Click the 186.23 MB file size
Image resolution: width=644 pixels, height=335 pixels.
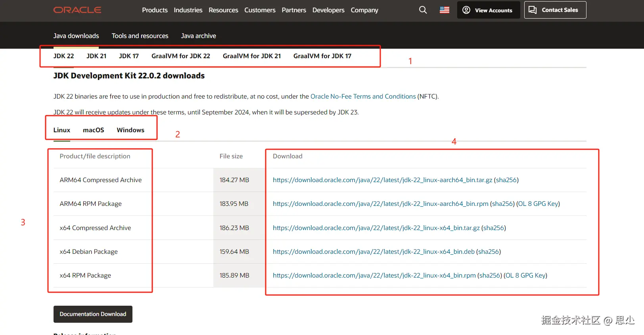pos(234,228)
